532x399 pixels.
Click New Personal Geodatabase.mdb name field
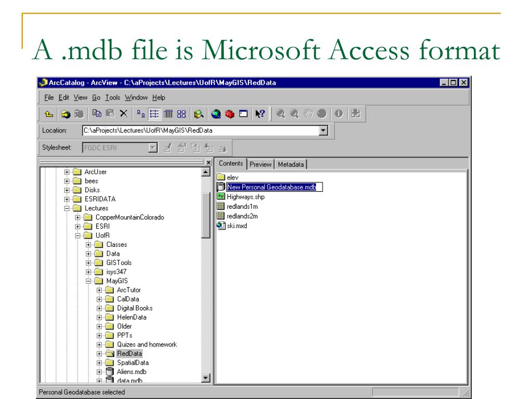(x=274, y=187)
